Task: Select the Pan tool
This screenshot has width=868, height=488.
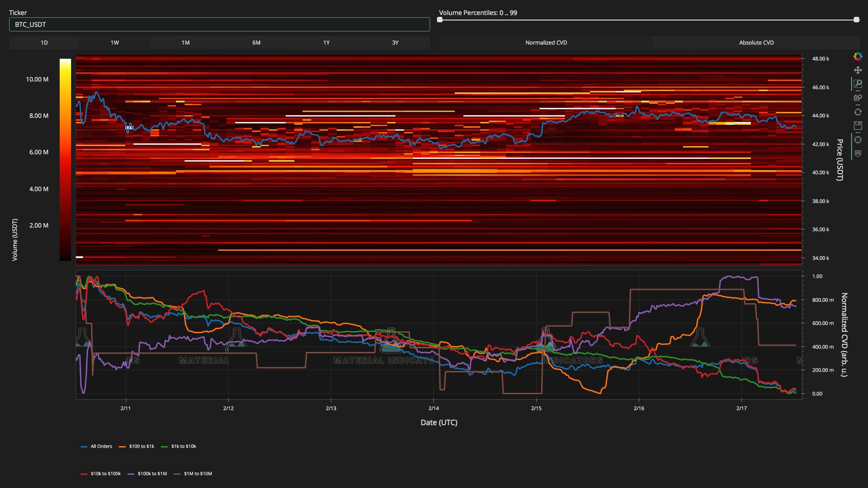Action: (858, 70)
